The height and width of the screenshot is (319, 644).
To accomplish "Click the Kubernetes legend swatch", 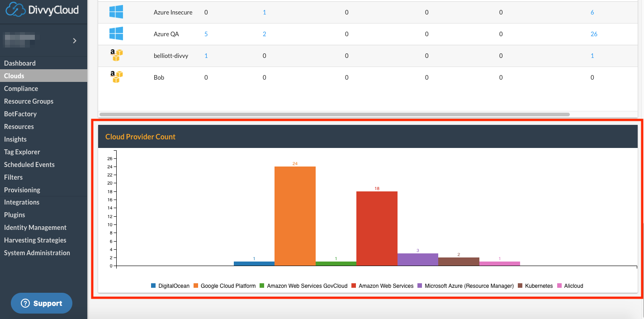I will 520,286.
